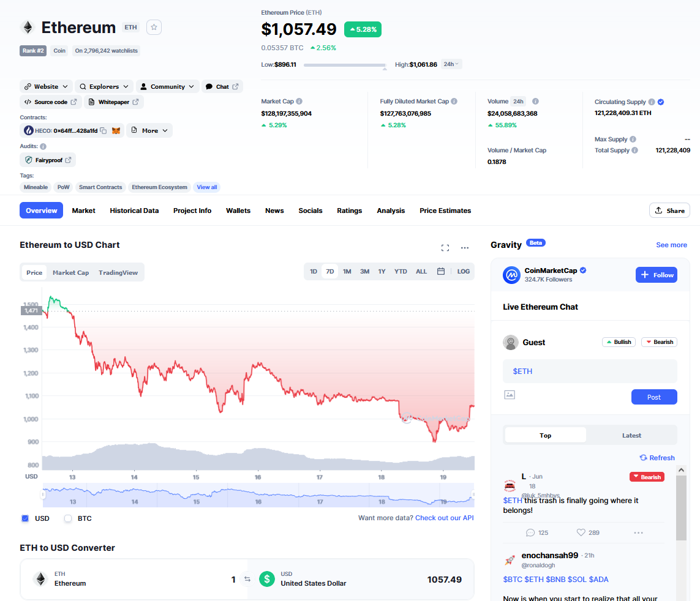Switch to the Historical Data tab
Screen dimensions: 700x601
coord(134,211)
